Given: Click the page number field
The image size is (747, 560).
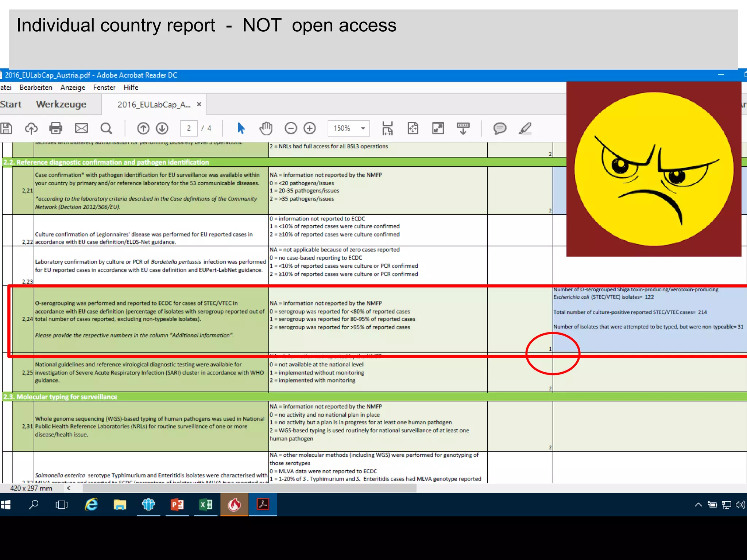Looking at the screenshot, I should click(x=189, y=128).
